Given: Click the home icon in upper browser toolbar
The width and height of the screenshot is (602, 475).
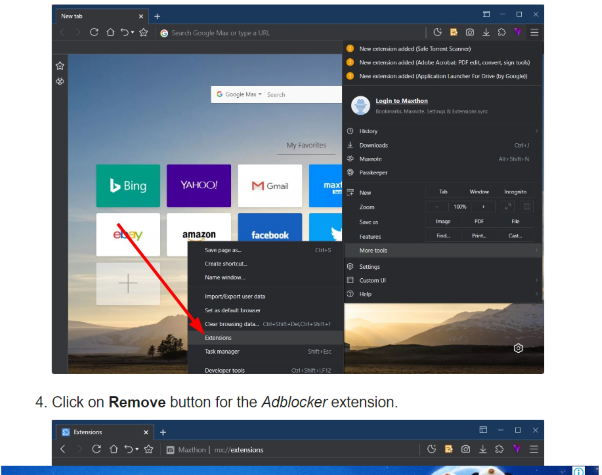Looking at the screenshot, I should point(112,33).
